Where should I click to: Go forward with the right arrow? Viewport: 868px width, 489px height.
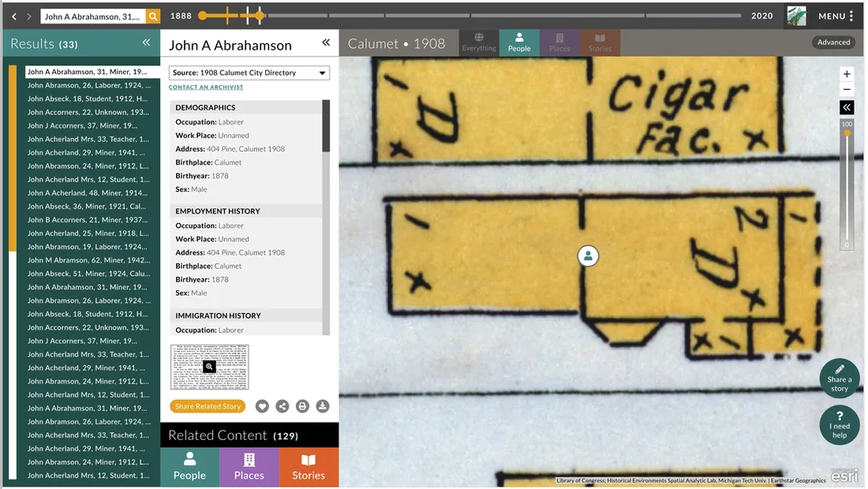coord(29,17)
